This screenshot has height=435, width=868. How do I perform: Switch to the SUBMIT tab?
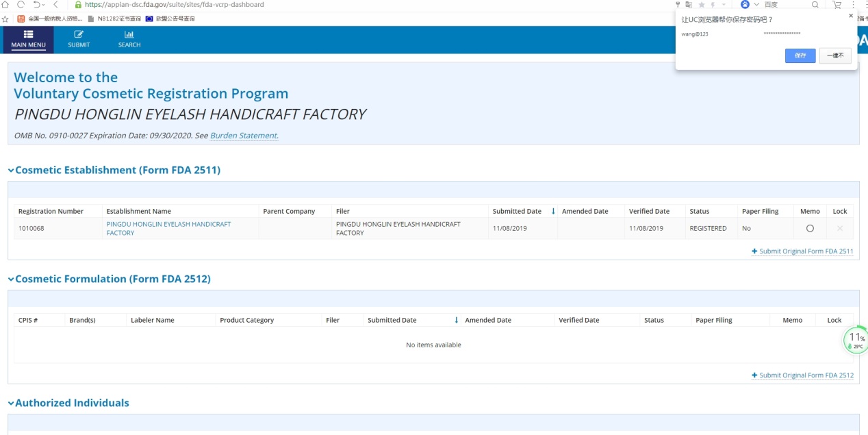coord(79,39)
